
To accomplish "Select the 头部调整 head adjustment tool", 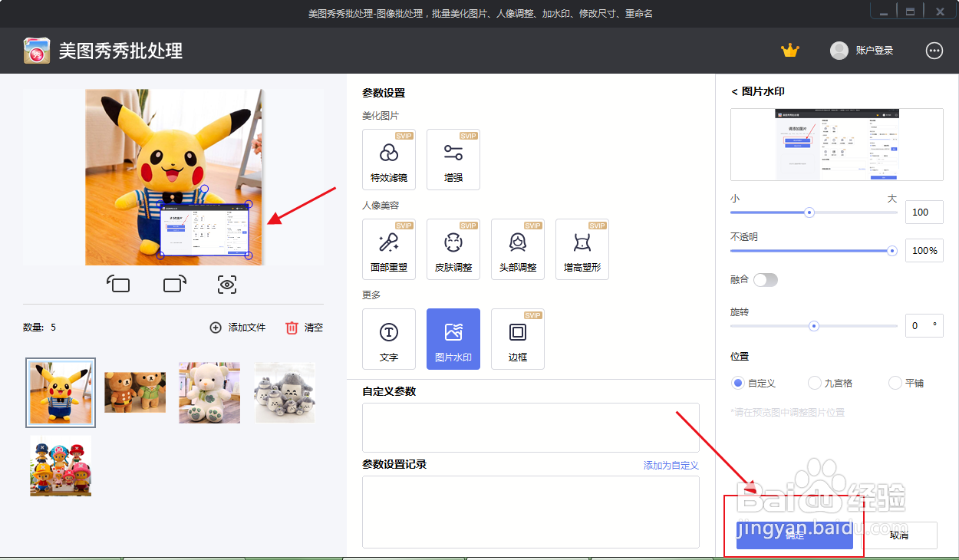I will (x=518, y=249).
